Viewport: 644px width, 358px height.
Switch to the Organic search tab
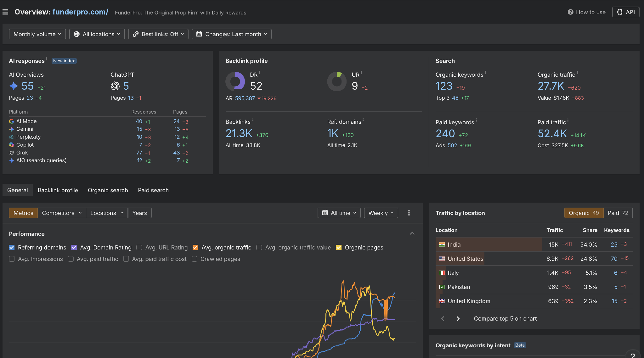pos(108,190)
